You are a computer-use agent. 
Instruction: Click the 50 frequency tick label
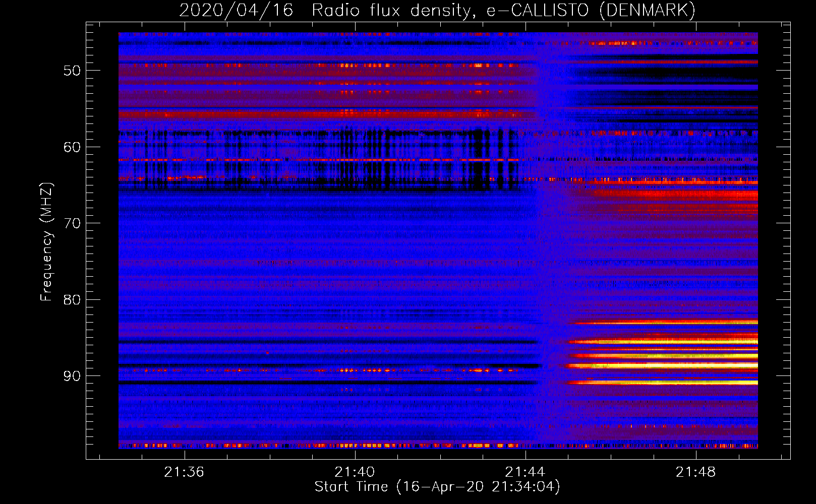[72, 71]
